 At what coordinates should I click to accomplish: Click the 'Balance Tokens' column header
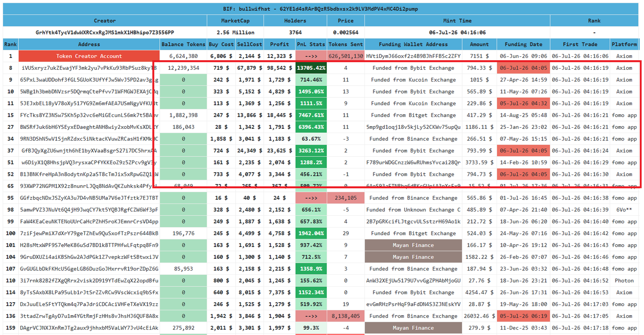(x=184, y=44)
